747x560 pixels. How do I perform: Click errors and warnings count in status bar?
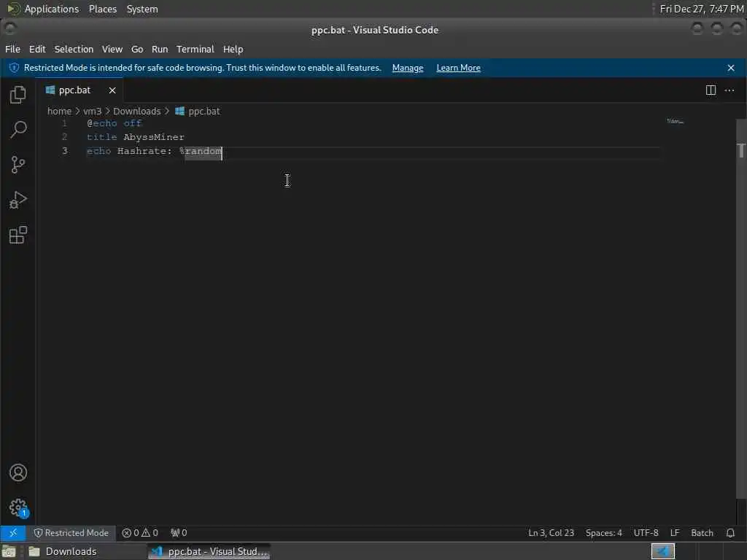(x=140, y=533)
